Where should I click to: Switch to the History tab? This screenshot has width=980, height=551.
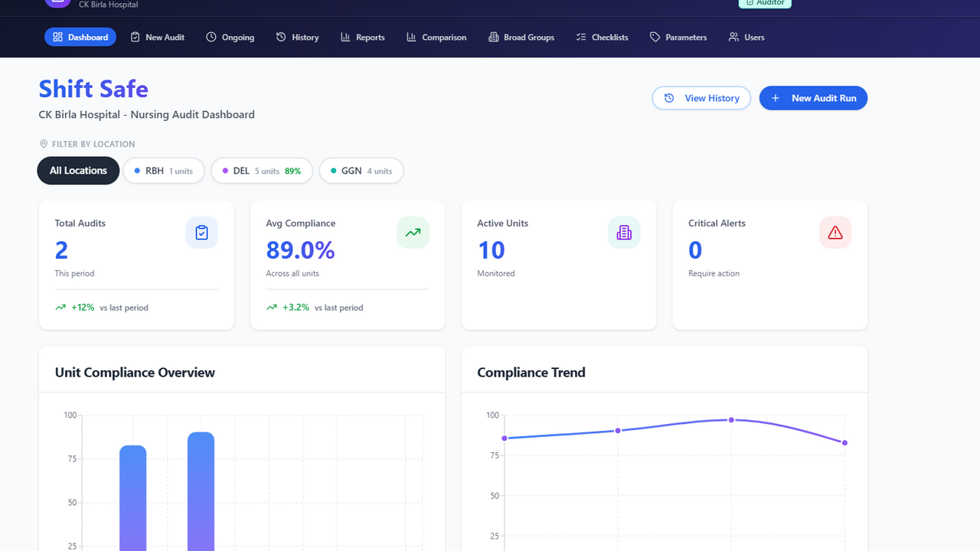(297, 37)
